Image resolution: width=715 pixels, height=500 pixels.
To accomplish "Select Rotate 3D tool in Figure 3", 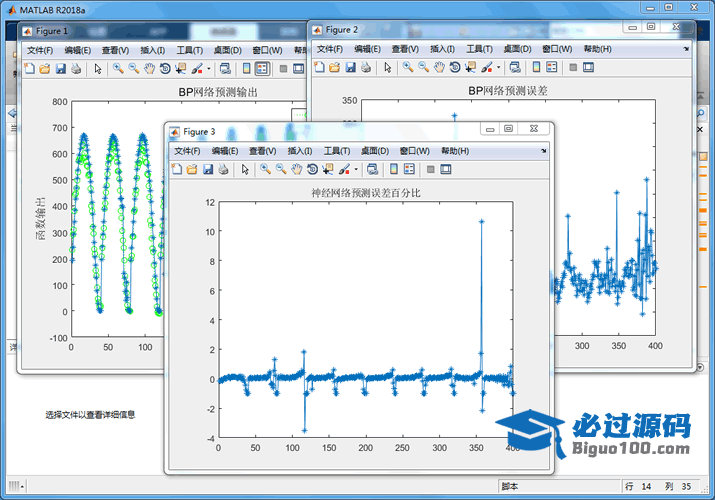I will click(x=312, y=170).
